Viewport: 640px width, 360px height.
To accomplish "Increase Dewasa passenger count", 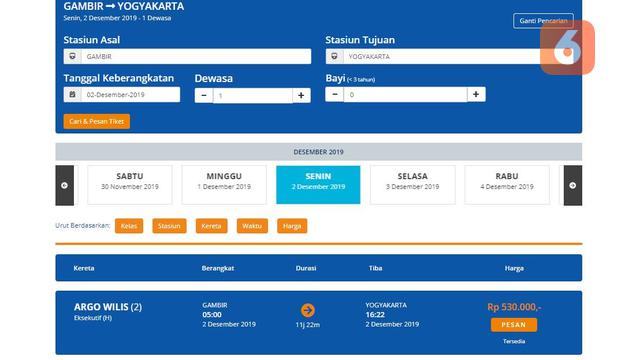I will point(301,96).
